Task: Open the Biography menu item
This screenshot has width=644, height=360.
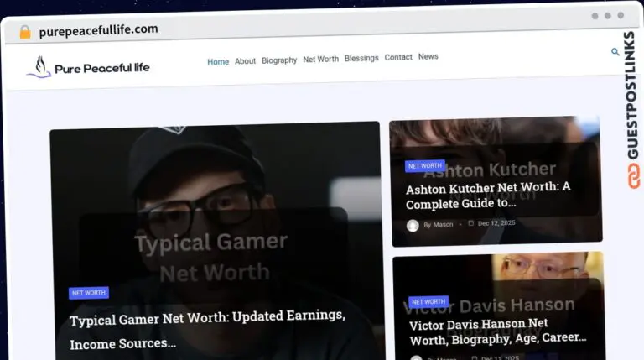Action: click(279, 60)
